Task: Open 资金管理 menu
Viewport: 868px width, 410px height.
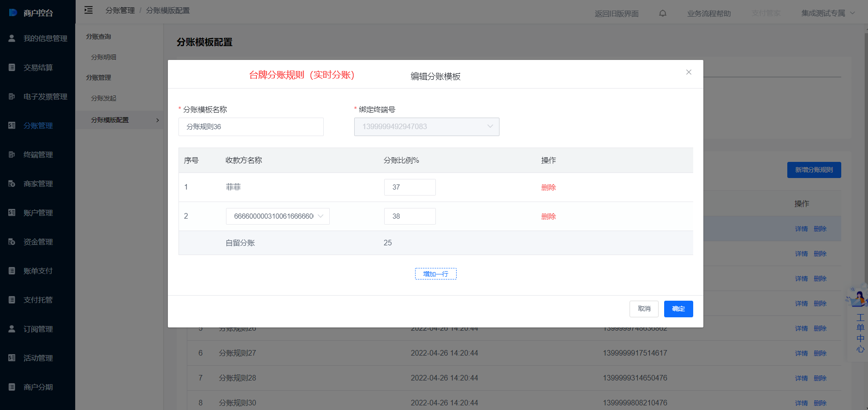Action: [38, 242]
